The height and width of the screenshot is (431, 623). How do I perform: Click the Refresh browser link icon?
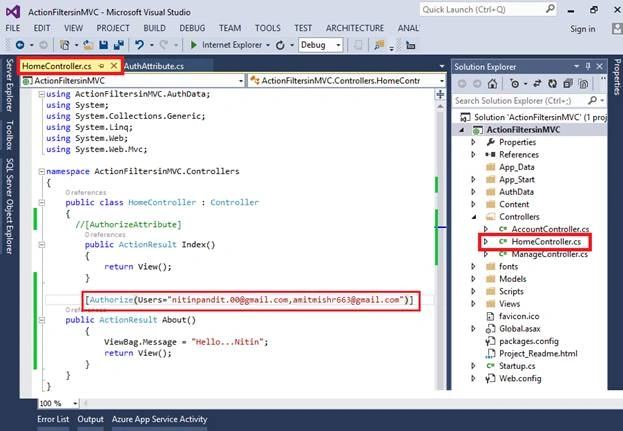point(280,45)
